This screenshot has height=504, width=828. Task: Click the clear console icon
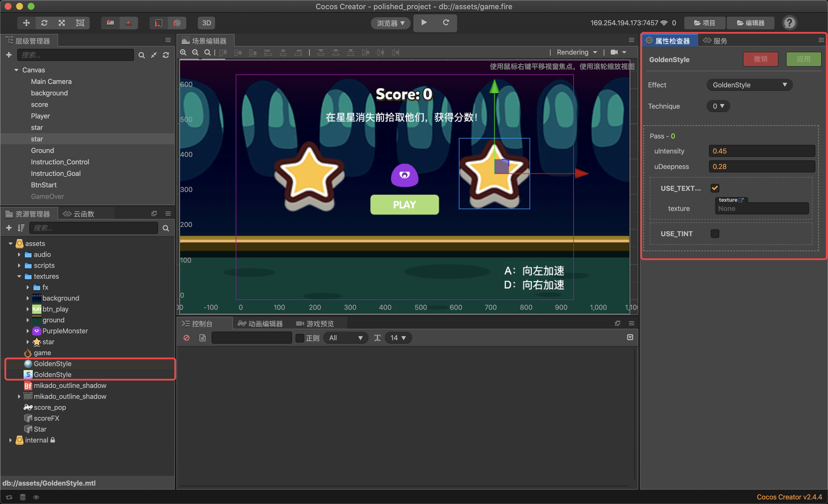pos(187,338)
